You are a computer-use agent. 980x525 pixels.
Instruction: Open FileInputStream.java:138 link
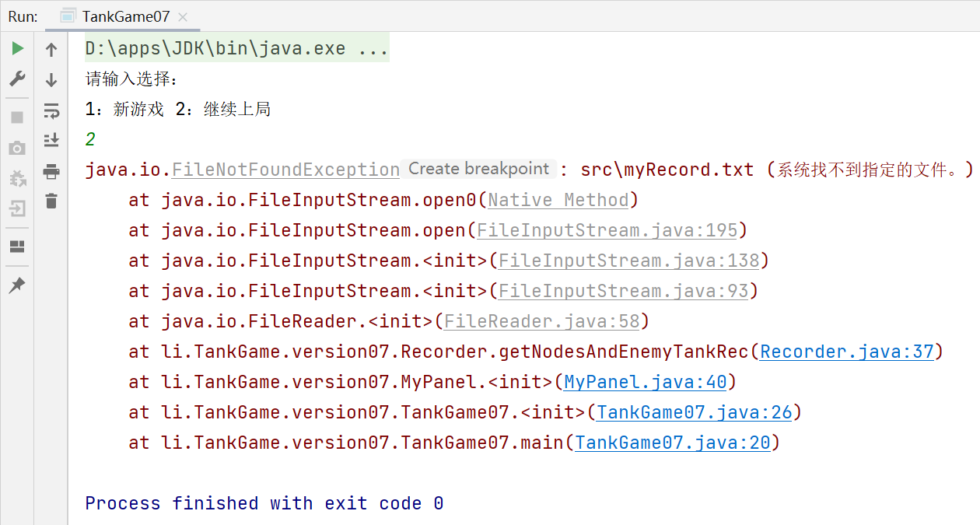(x=628, y=261)
